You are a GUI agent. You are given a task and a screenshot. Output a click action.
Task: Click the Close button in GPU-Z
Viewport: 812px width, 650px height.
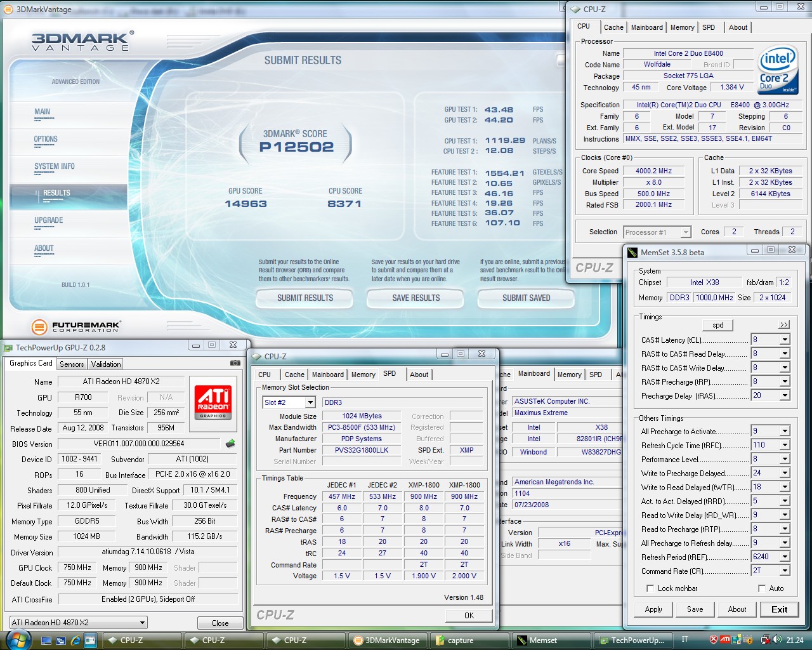click(220, 623)
